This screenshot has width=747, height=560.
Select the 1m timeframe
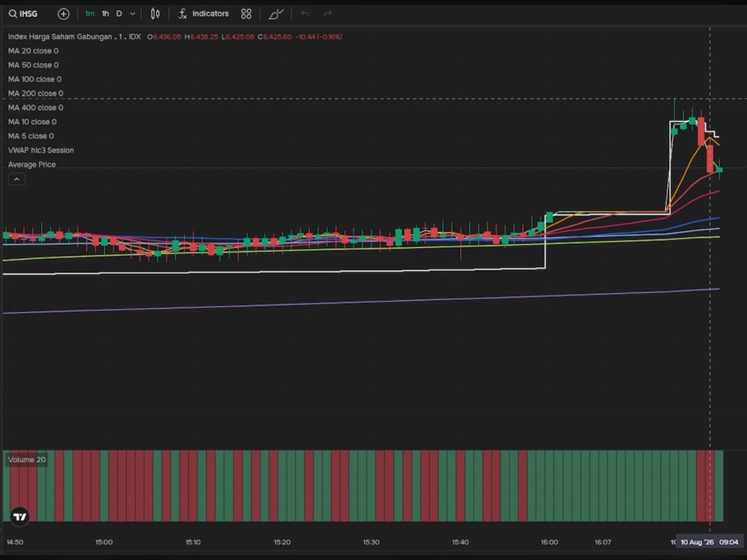pos(90,13)
